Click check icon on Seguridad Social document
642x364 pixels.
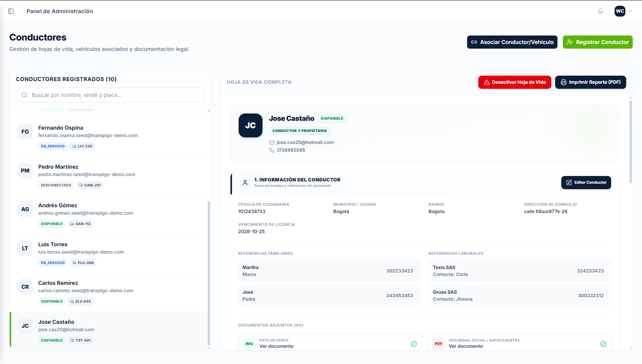[x=603, y=344]
